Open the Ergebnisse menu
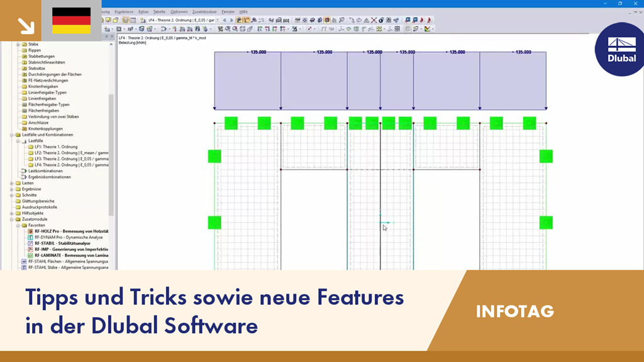This screenshot has height=362, width=644. click(x=124, y=12)
